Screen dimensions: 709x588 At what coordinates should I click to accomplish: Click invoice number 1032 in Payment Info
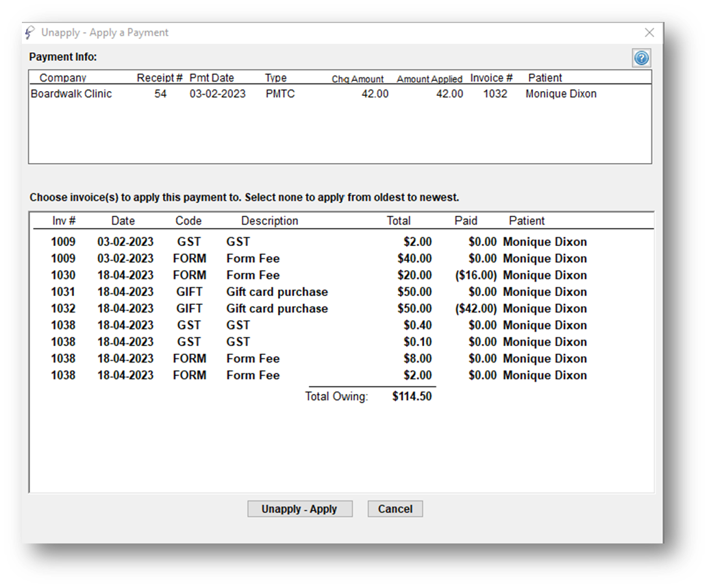pyautogui.click(x=495, y=94)
